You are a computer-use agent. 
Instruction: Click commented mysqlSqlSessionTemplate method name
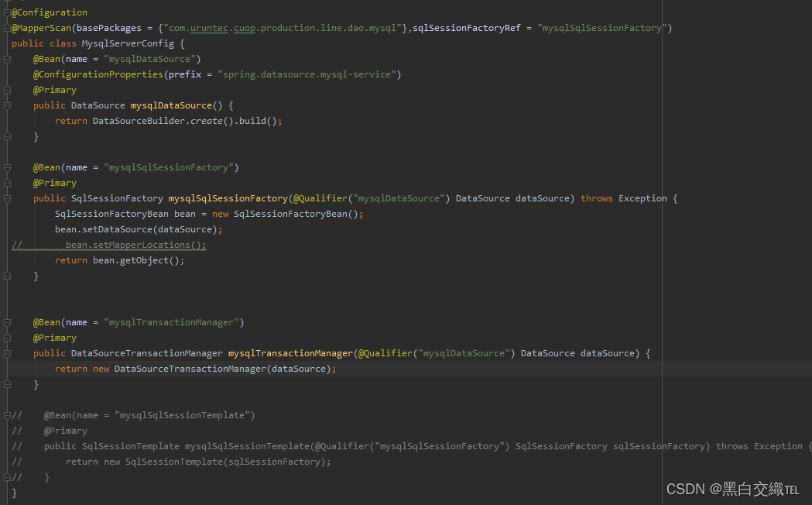247,446
